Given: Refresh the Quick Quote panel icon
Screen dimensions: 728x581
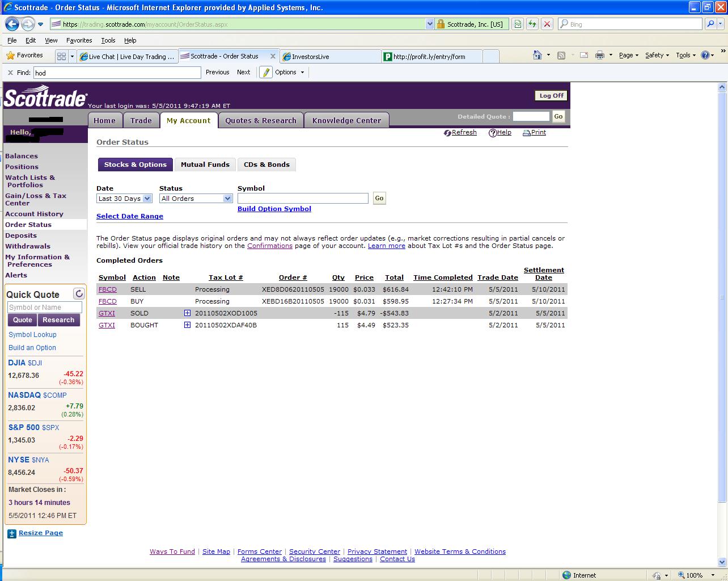Looking at the screenshot, I should pos(79,293).
